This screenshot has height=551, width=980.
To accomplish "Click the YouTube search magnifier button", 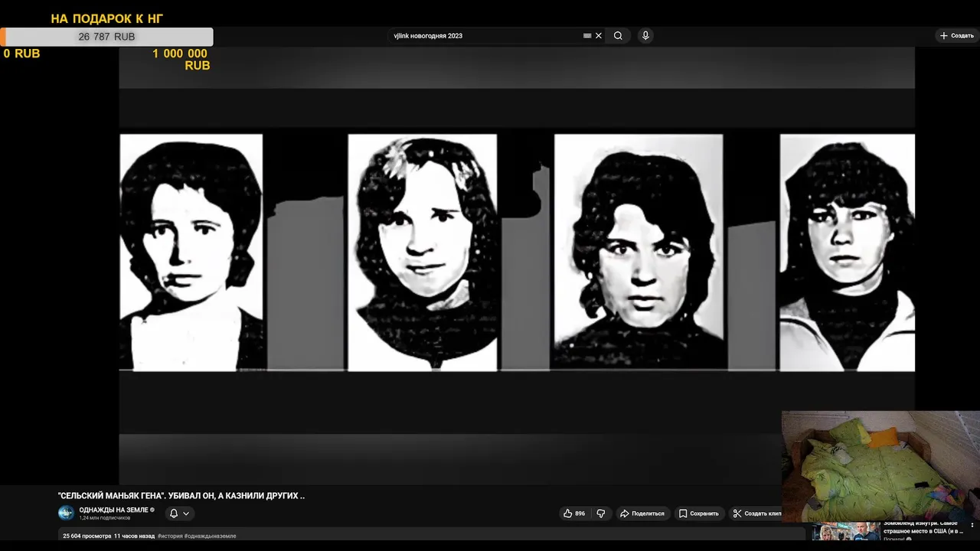I will click(618, 36).
